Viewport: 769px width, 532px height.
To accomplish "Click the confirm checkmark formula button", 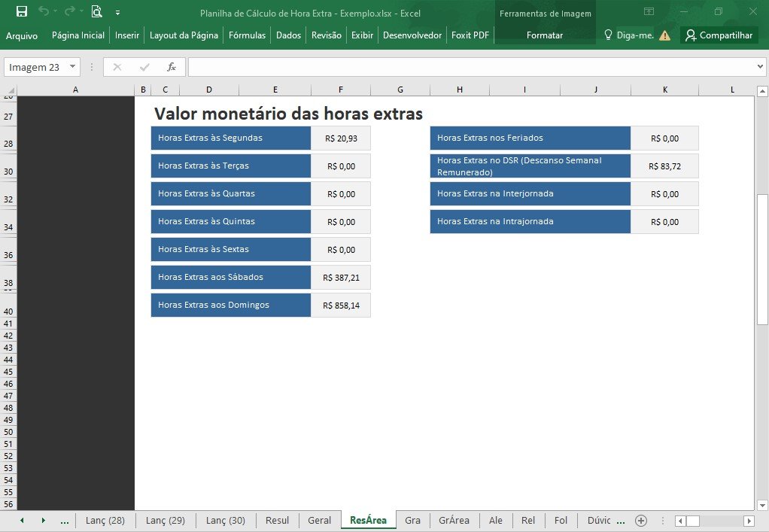I will pyautogui.click(x=144, y=67).
